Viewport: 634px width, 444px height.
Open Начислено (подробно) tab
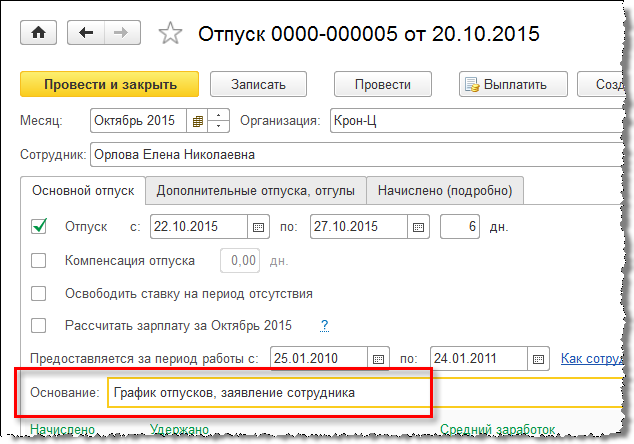(445, 190)
